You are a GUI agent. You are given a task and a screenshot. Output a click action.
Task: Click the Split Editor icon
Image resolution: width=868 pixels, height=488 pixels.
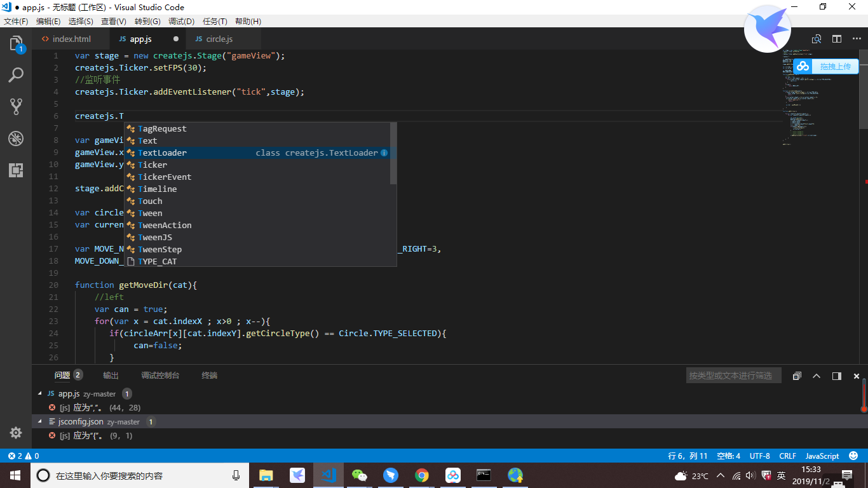[837, 39]
